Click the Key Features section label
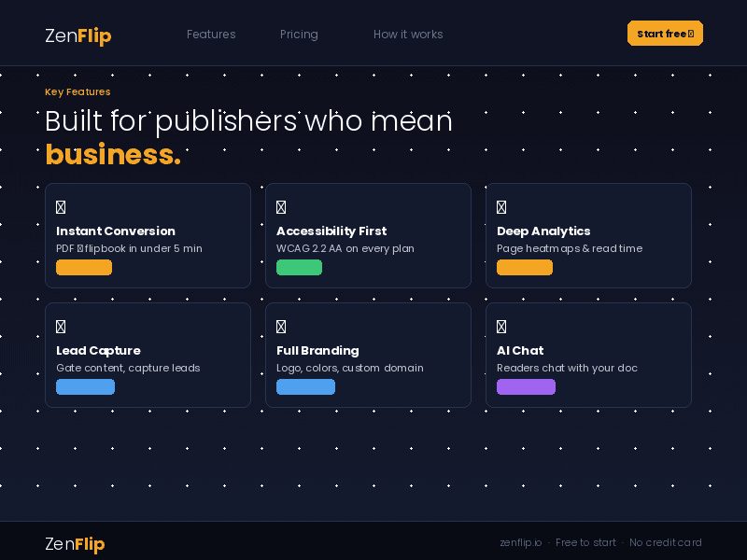 [78, 91]
